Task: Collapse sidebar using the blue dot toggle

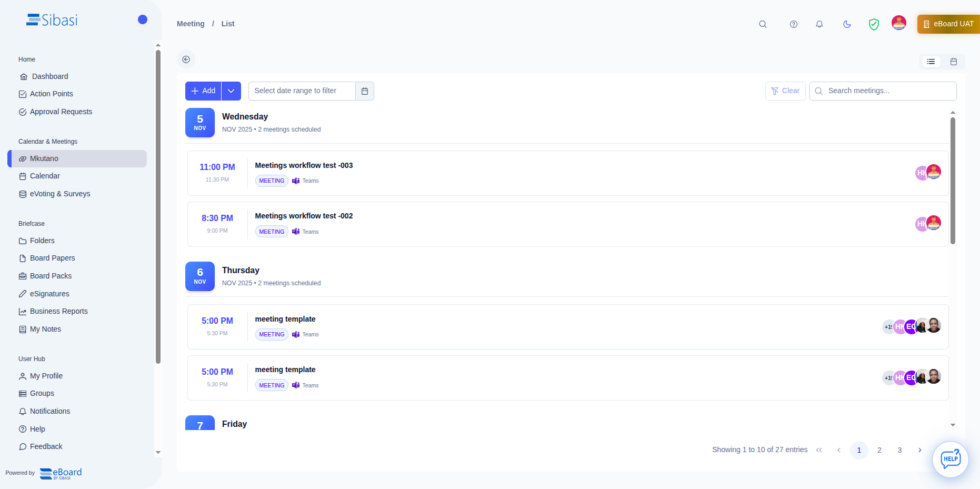Action: click(x=143, y=19)
